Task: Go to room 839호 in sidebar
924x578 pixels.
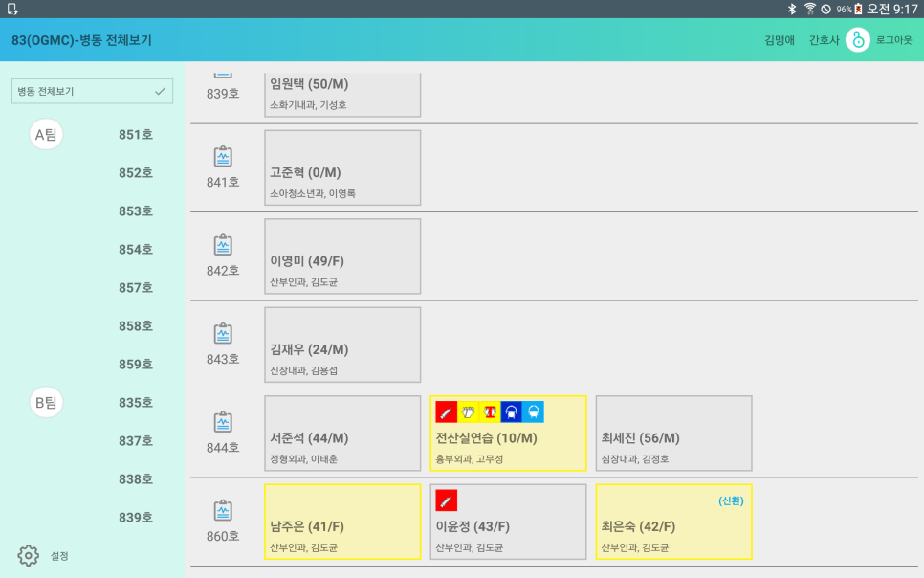Action: 136,518
